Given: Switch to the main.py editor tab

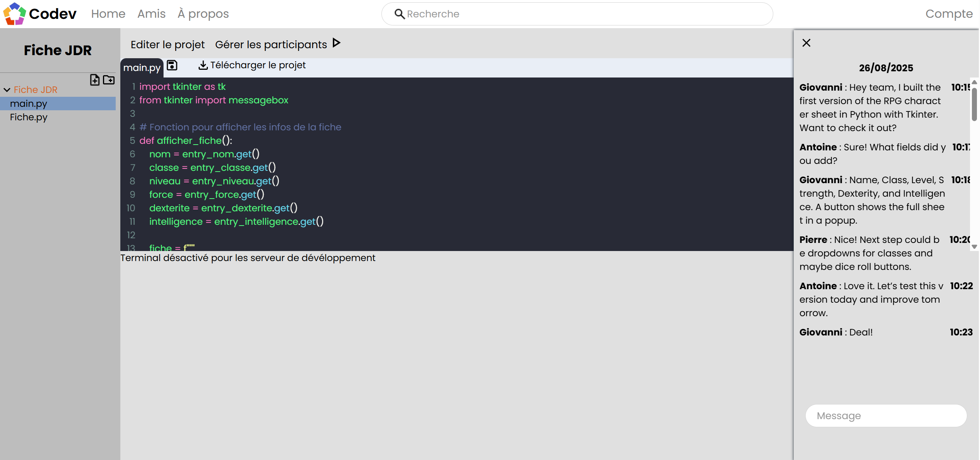Looking at the screenshot, I should tap(142, 68).
